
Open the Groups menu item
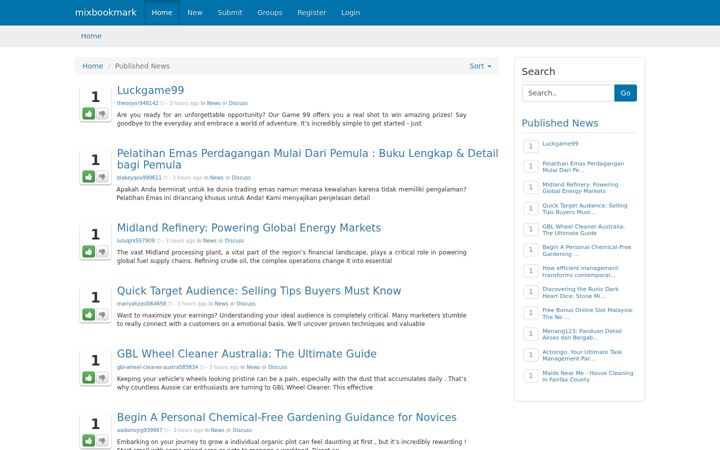pos(270,12)
